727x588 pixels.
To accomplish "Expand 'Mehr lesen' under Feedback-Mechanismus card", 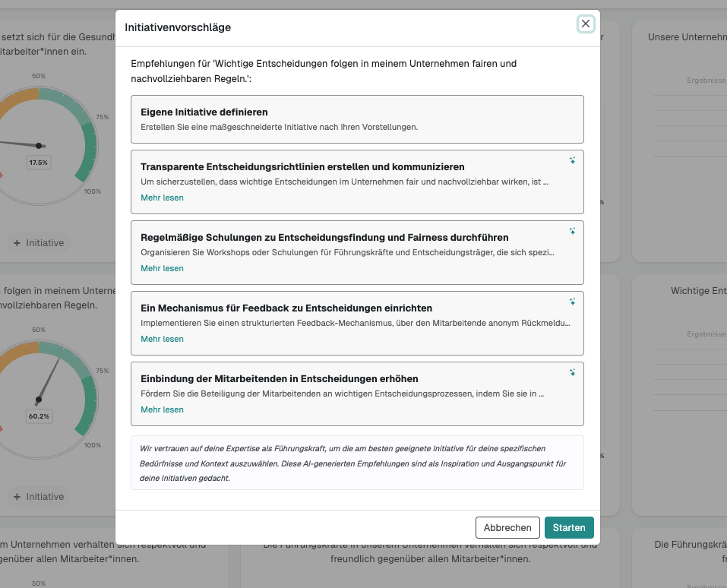I will point(162,339).
